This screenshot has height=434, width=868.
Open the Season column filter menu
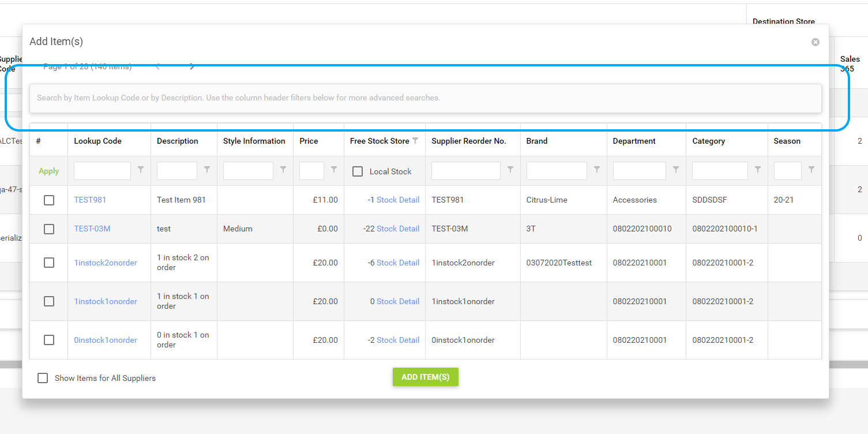[x=811, y=170]
